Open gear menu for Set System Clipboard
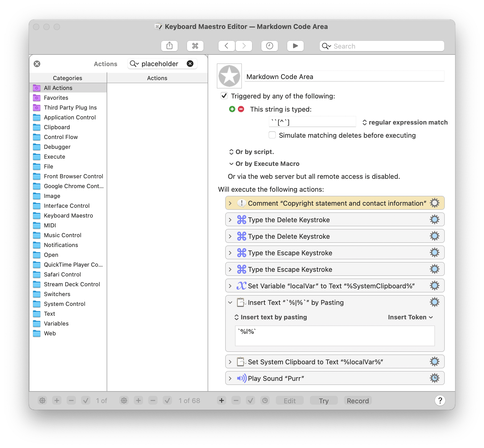This screenshot has width=484, height=448. [435, 362]
